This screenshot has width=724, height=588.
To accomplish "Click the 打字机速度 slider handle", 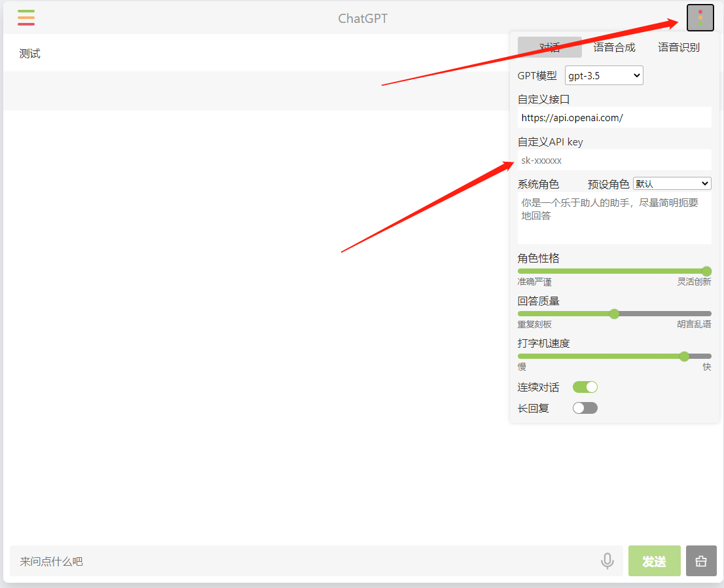I will (x=684, y=356).
